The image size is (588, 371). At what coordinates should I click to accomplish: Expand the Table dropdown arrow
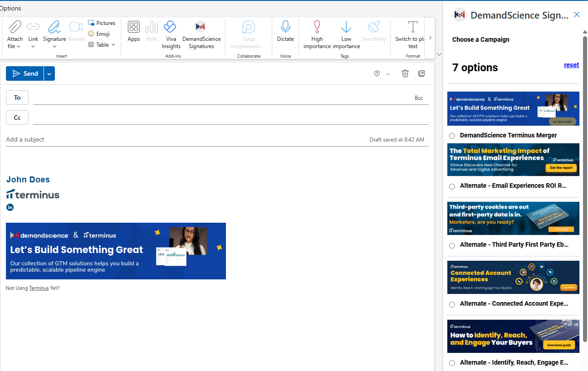click(x=113, y=44)
